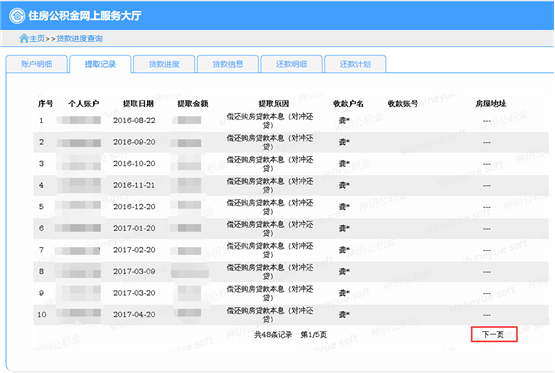
Task: Click the 收款户名 column header
Action: point(348,104)
